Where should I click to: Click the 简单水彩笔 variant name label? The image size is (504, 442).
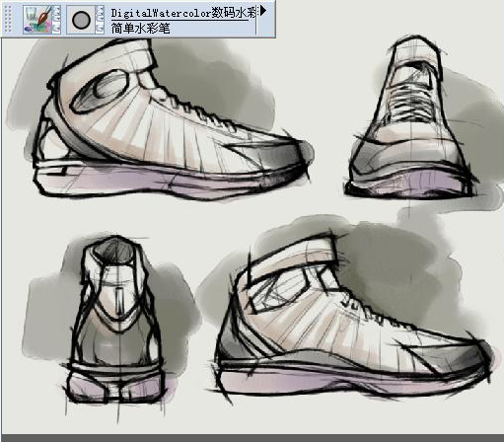140,29
